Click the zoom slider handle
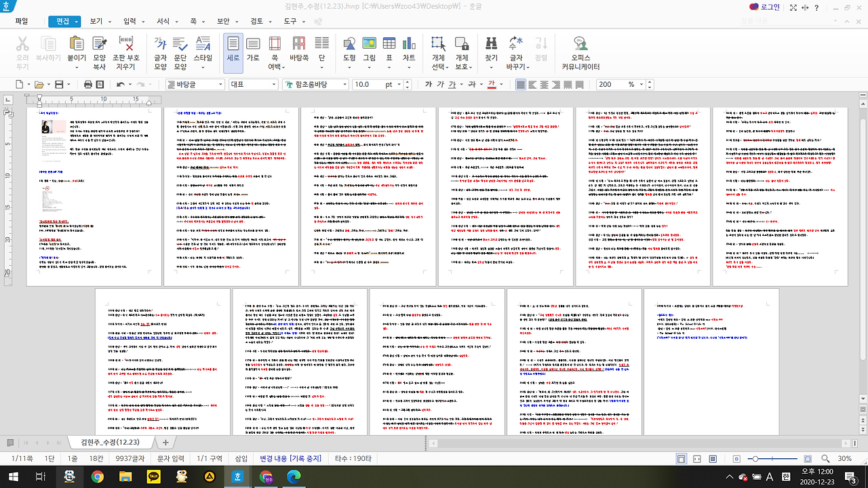This screenshot has height=488, width=868. [x=755, y=459]
